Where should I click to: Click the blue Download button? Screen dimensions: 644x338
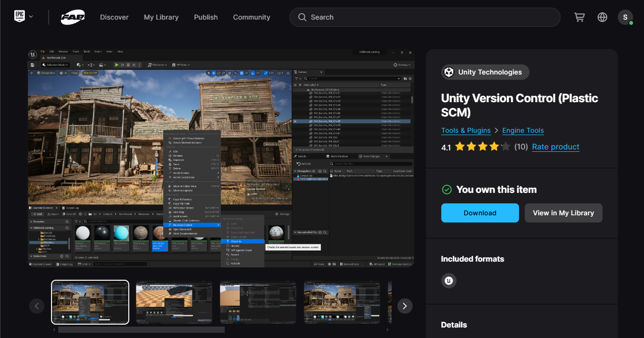(479, 213)
